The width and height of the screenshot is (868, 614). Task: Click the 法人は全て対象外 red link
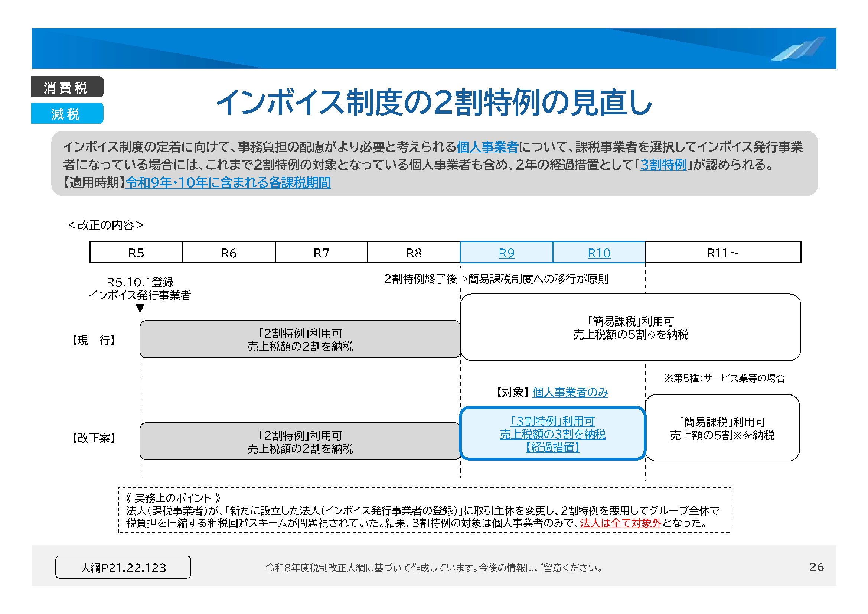621,523
